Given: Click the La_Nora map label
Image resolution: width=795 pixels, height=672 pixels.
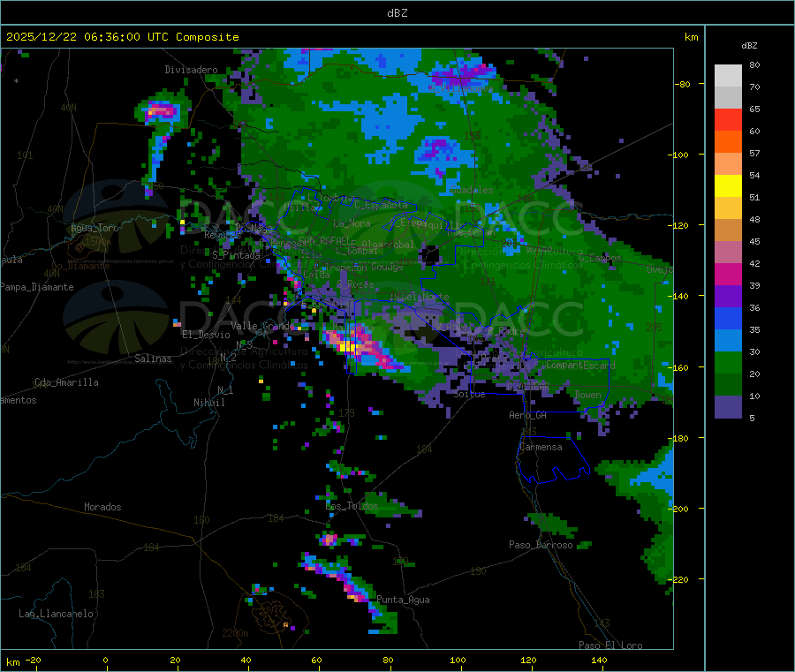Looking at the screenshot, I should (x=352, y=223).
